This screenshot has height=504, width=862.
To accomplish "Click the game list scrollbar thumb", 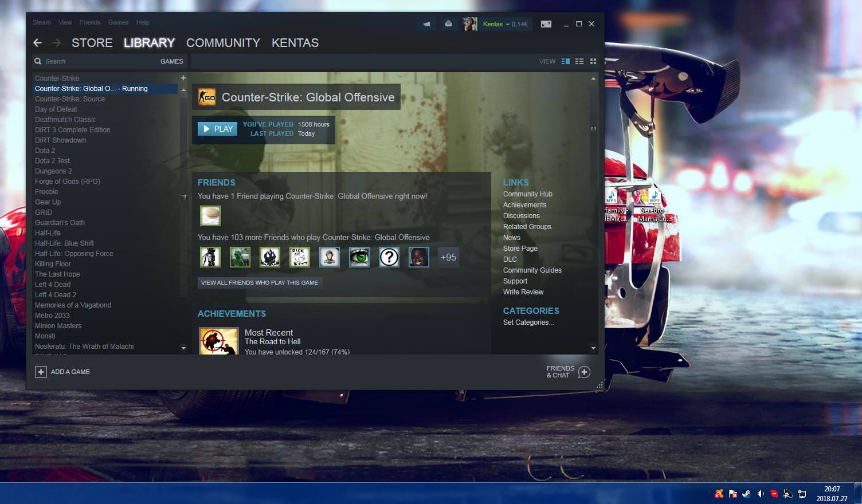I will [183, 197].
